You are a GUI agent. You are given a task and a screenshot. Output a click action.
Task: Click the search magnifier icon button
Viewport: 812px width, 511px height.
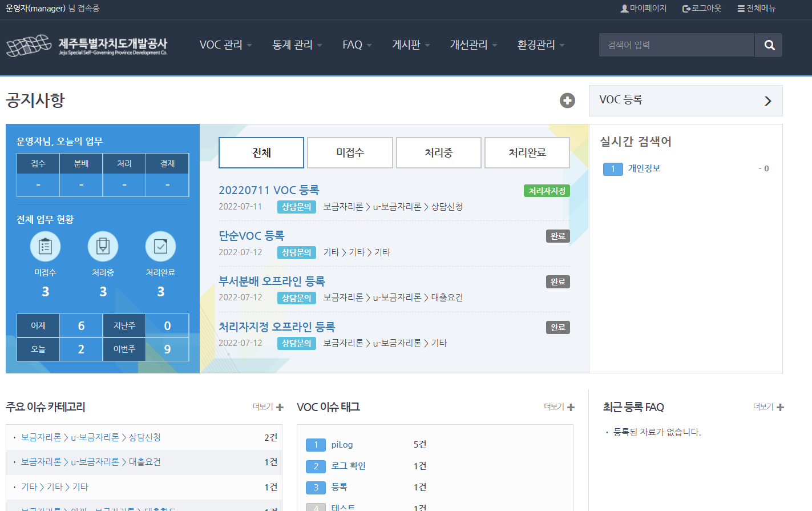pos(769,45)
